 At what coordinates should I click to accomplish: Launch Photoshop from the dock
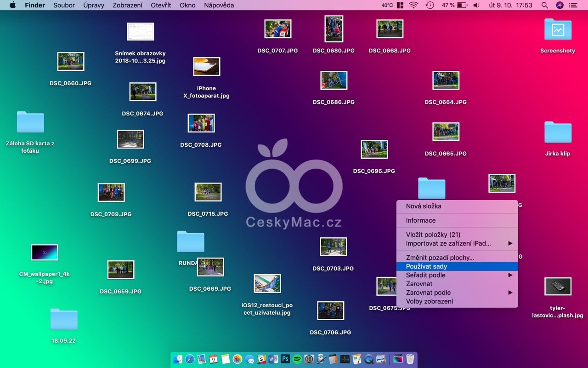285,359
